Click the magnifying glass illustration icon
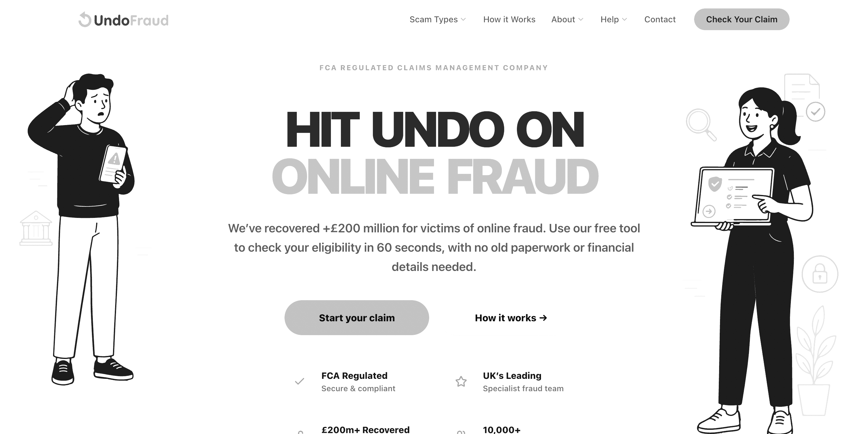 point(701,124)
